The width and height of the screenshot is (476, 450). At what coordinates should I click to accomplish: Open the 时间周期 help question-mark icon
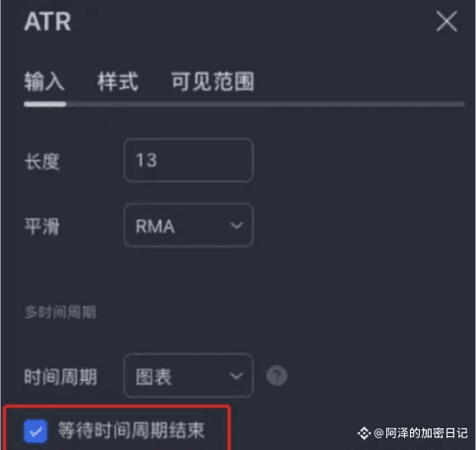[x=277, y=375]
